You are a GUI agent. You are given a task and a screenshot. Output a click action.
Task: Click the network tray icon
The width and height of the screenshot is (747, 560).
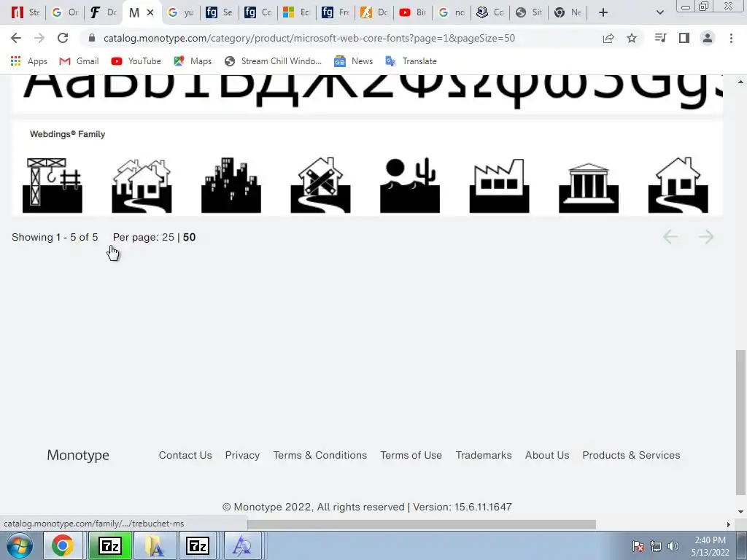click(656, 546)
